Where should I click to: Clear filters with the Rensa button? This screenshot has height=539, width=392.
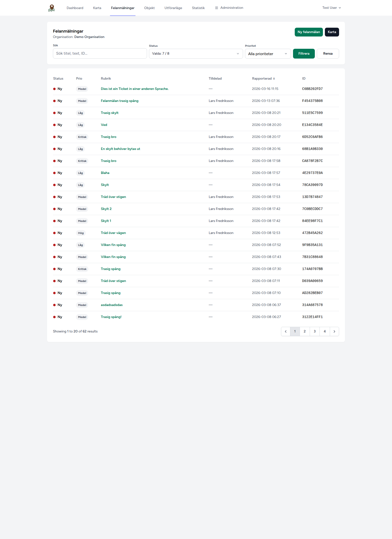[x=328, y=54]
